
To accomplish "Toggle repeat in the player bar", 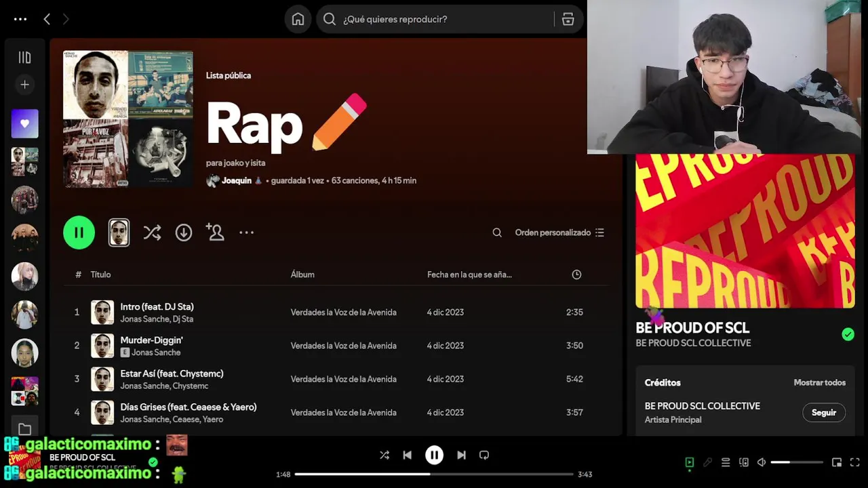I will point(484,455).
